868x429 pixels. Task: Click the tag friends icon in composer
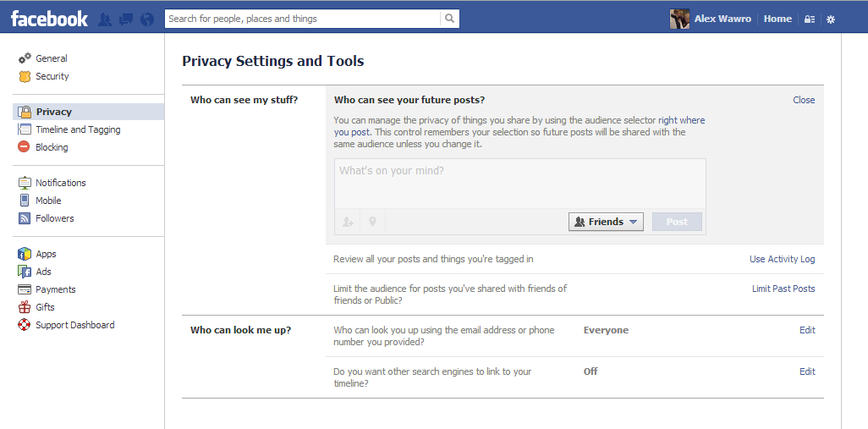pos(348,222)
